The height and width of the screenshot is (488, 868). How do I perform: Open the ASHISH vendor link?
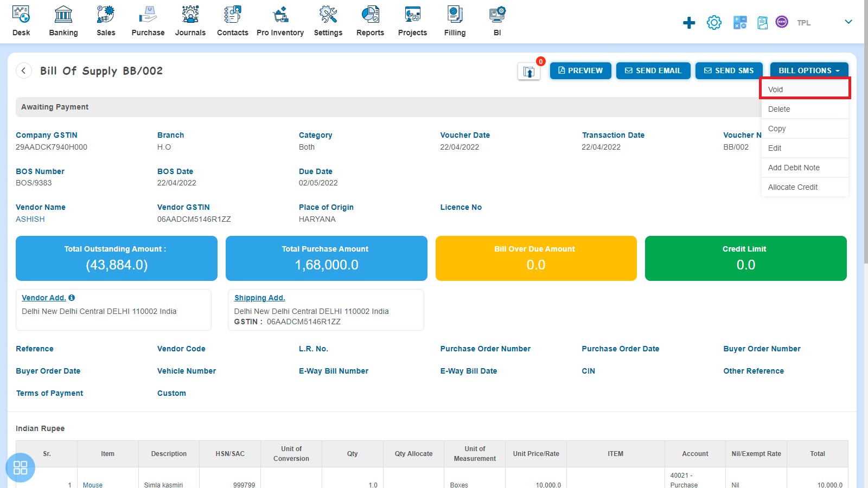pyautogui.click(x=30, y=219)
